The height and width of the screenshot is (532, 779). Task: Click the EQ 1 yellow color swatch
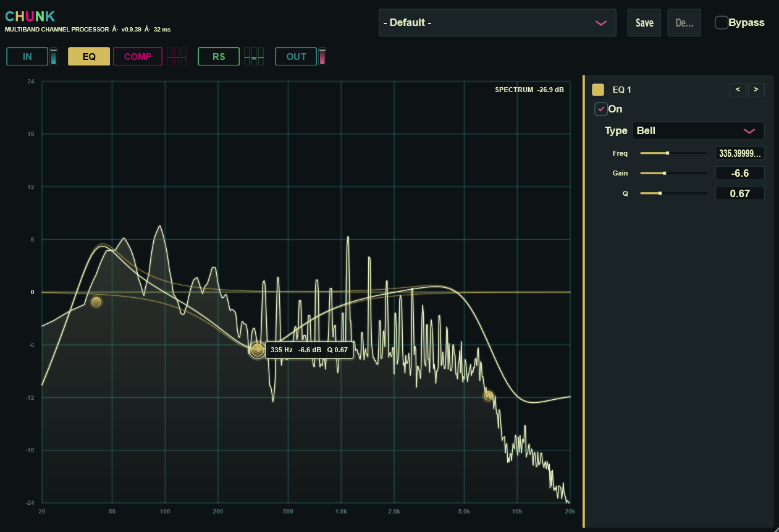pos(598,90)
